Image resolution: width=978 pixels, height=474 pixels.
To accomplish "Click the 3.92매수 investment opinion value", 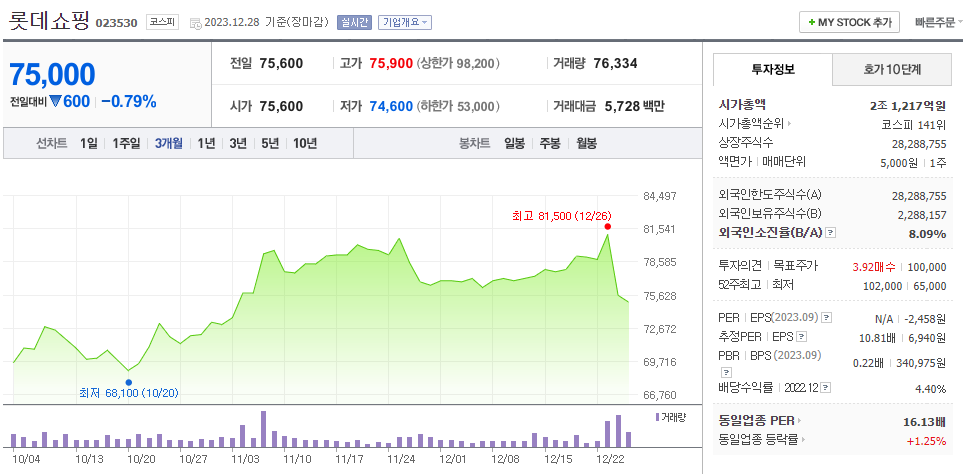I will click(x=874, y=267).
